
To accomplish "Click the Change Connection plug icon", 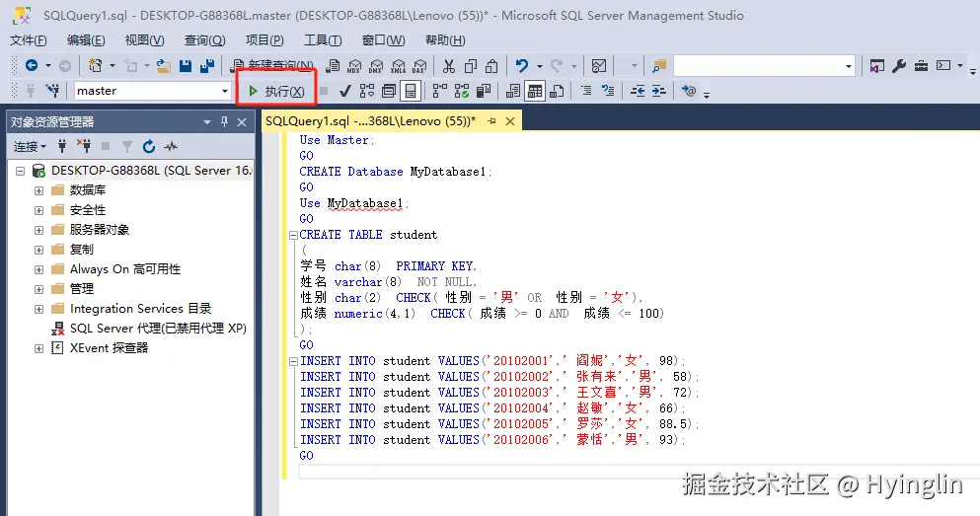I will coord(52,91).
